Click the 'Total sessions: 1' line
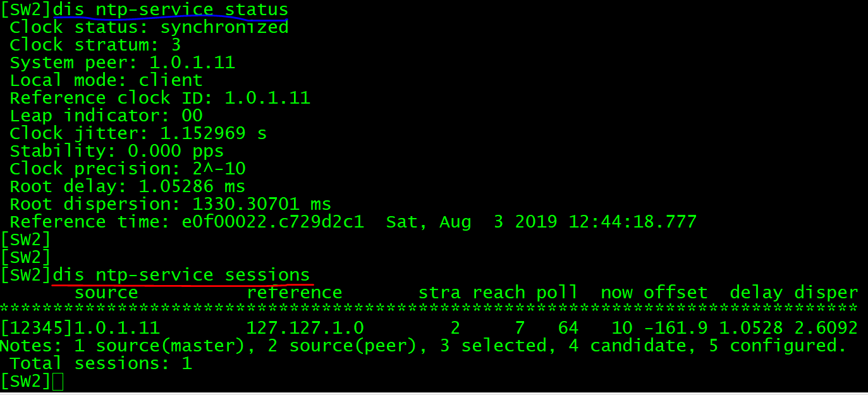 pyautogui.click(x=101, y=363)
